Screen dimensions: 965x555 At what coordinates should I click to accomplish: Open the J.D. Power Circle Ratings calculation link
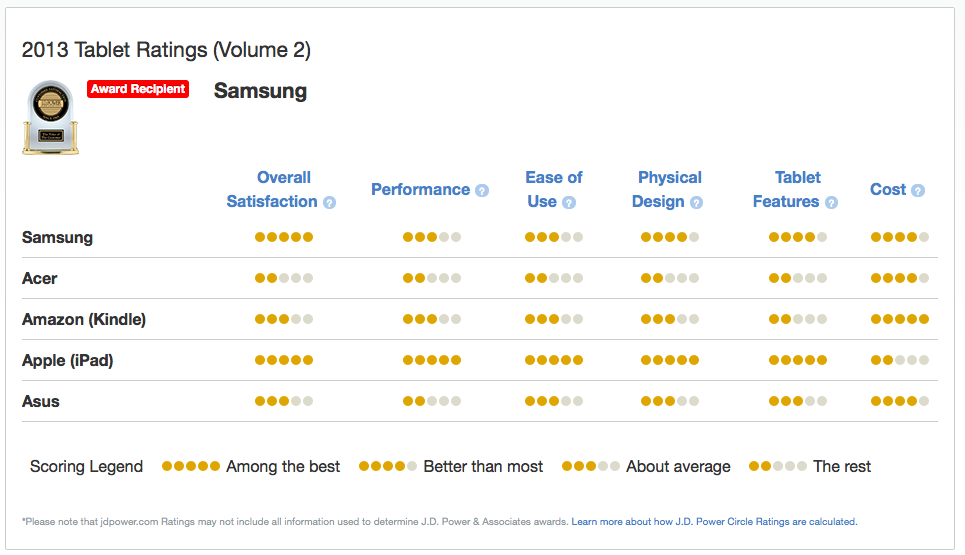714,521
